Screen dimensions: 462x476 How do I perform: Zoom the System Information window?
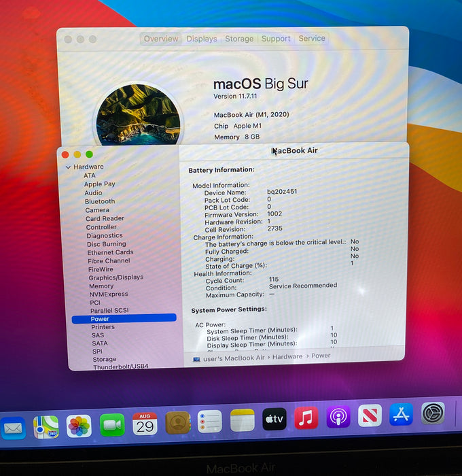coord(89,154)
